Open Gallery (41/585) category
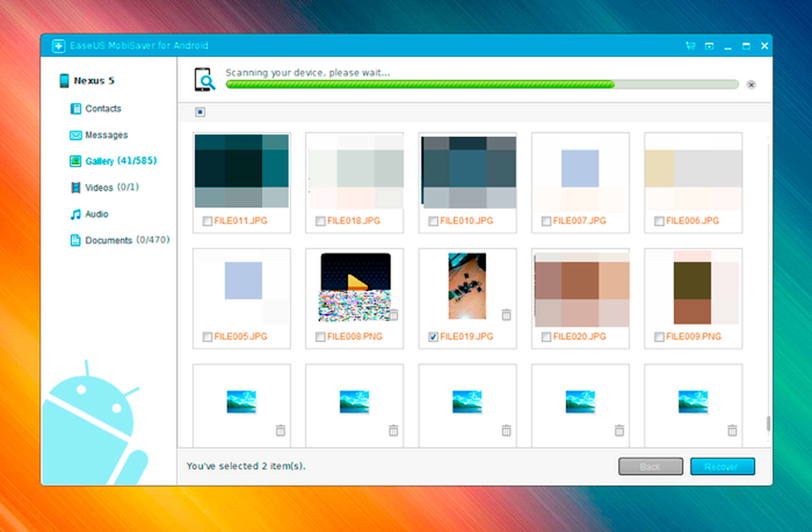The image size is (812, 532). pos(113,161)
